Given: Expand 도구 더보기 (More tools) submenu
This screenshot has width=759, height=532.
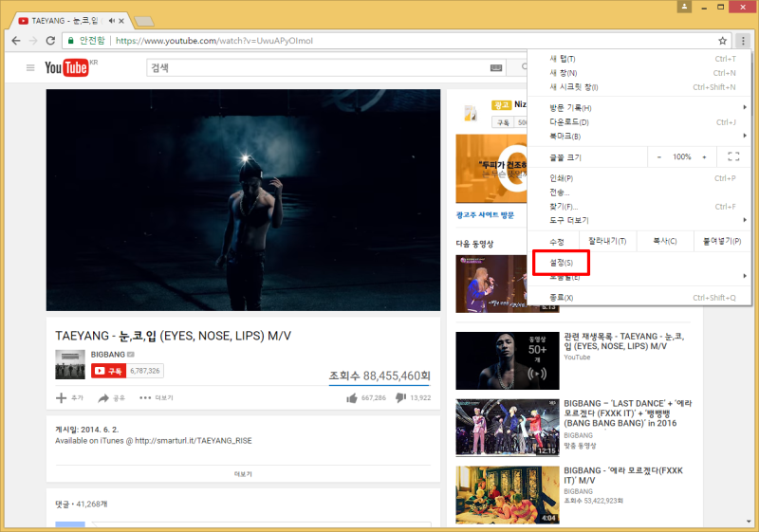Looking at the screenshot, I should click(639, 220).
